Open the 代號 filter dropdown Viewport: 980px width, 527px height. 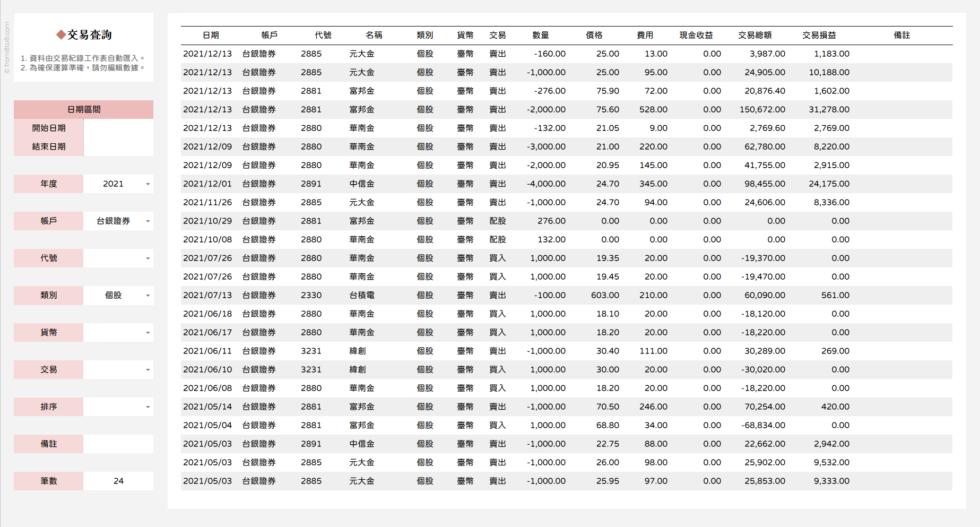[148, 258]
